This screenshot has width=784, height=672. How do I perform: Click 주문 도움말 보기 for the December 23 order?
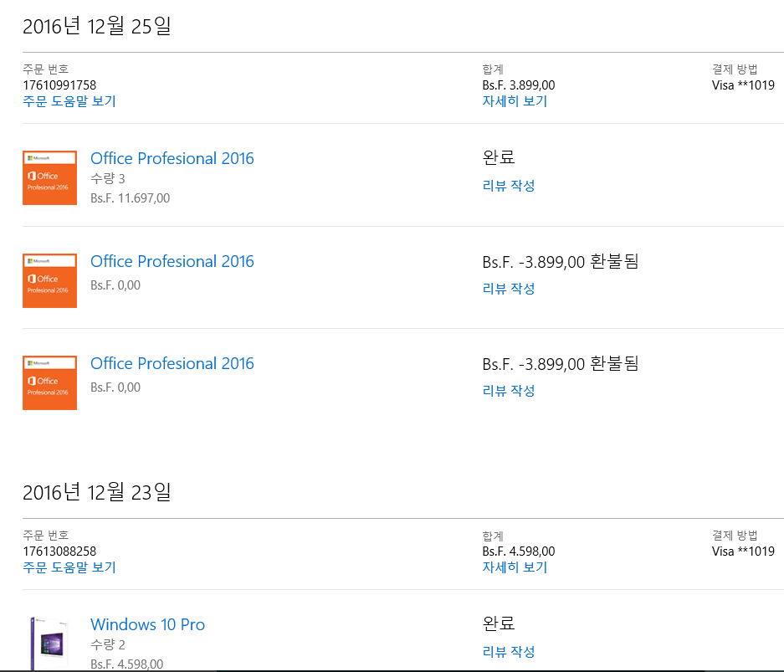(69, 567)
